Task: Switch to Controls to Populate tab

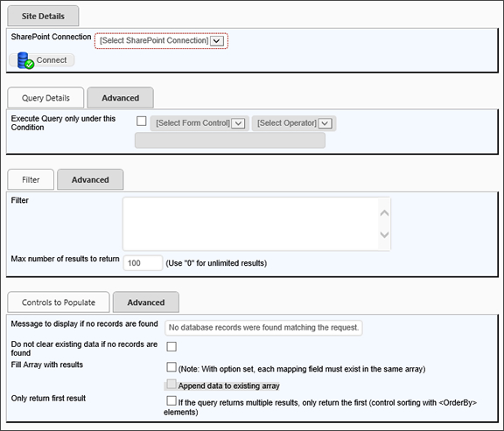Action: 59,302
